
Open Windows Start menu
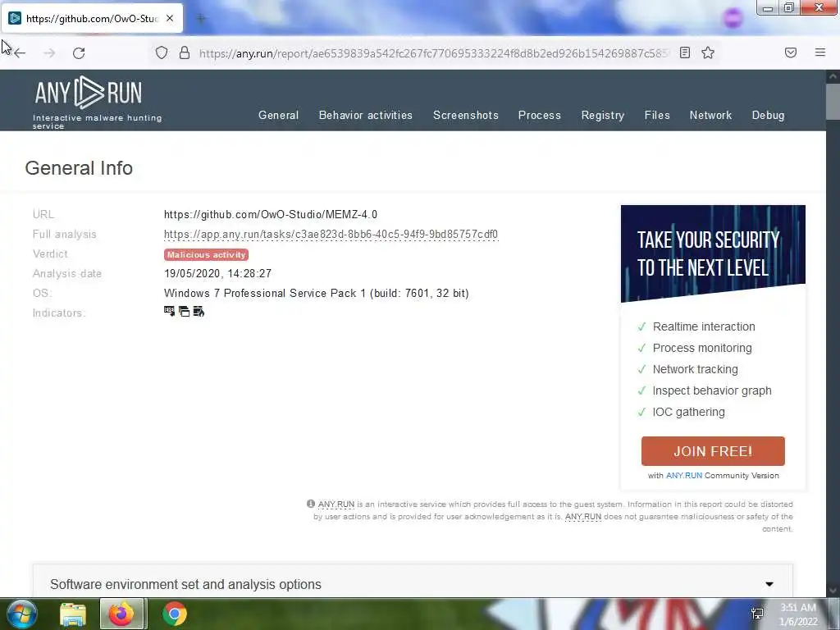(21, 614)
